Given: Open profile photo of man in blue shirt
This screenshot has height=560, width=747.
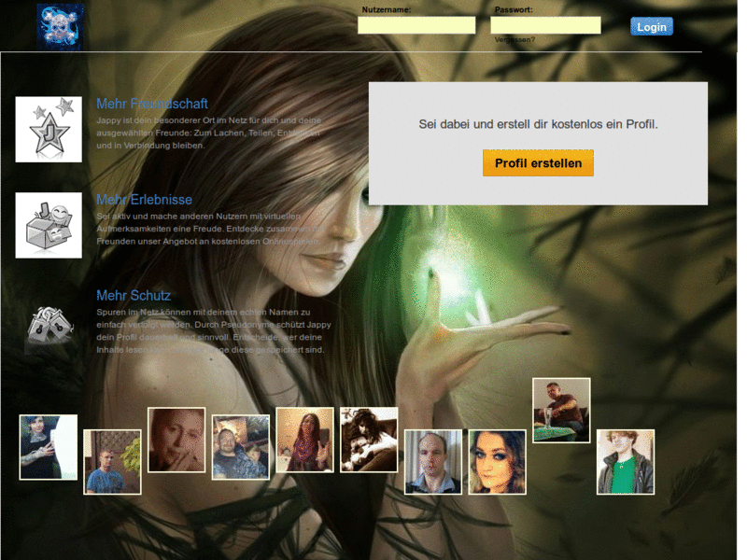Looking at the screenshot, I should pyautogui.click(x=112, y=462).
